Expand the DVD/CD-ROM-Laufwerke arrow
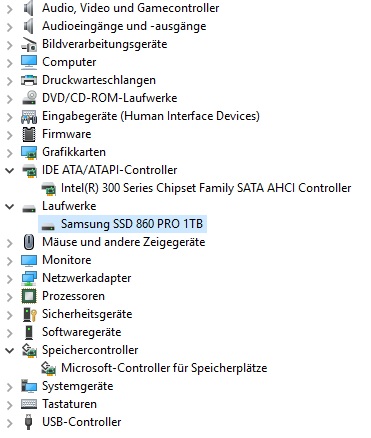 pos(10,98)
